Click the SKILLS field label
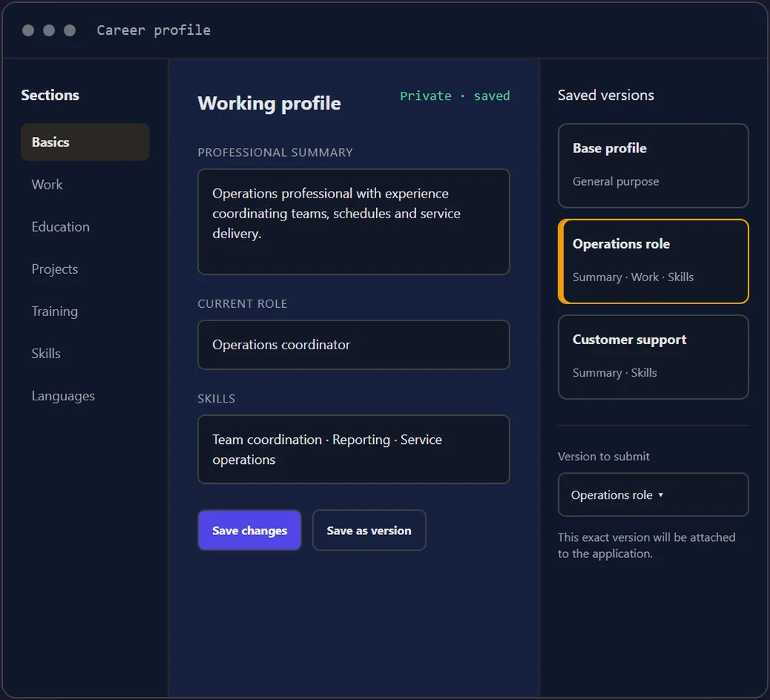The width and height of the screenshot is (770, 700). 216,399
